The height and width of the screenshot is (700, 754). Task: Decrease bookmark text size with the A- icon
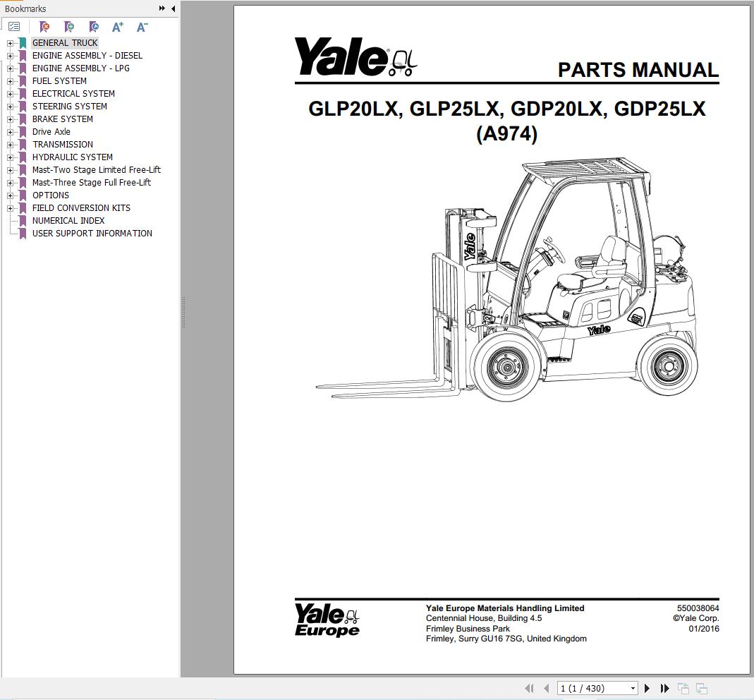click(x=141, y=26)
